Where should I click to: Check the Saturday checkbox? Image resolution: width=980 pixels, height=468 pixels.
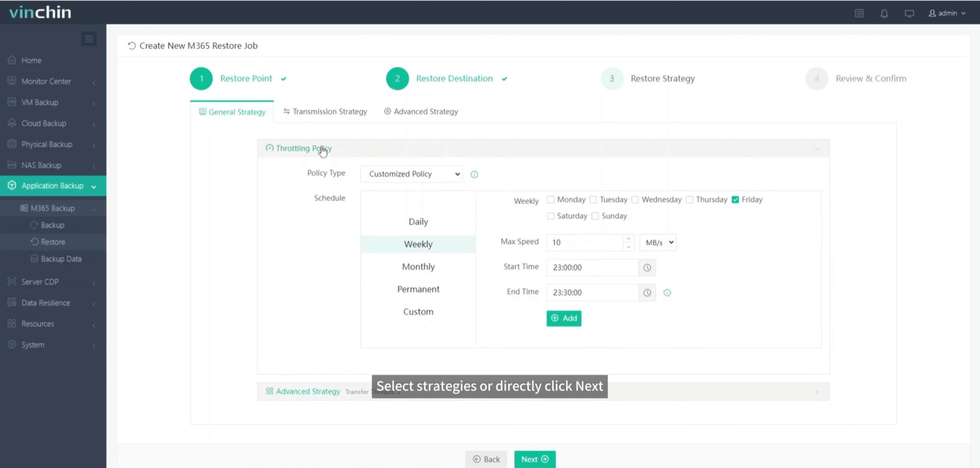[551, 216]
